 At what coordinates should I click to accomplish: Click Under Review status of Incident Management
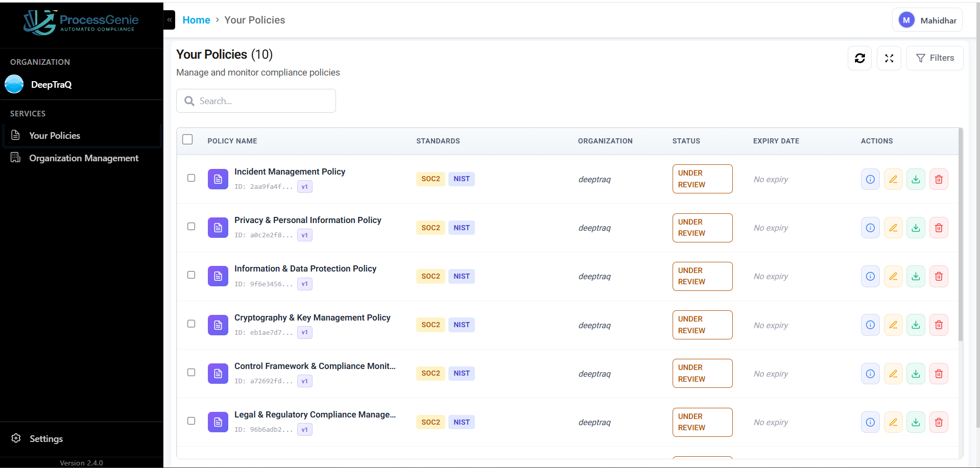click(x=702, y=179)
